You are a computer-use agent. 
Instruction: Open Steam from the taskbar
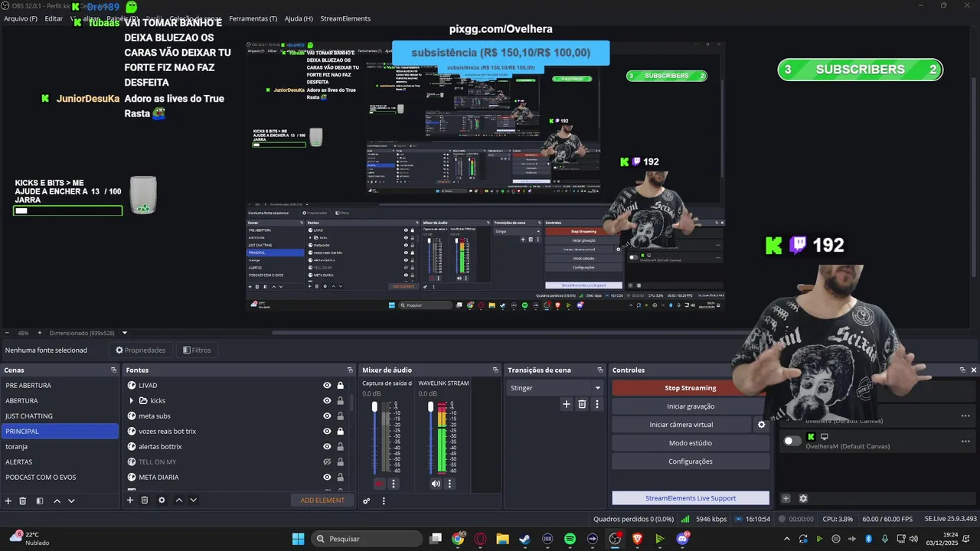click(524, 539)
